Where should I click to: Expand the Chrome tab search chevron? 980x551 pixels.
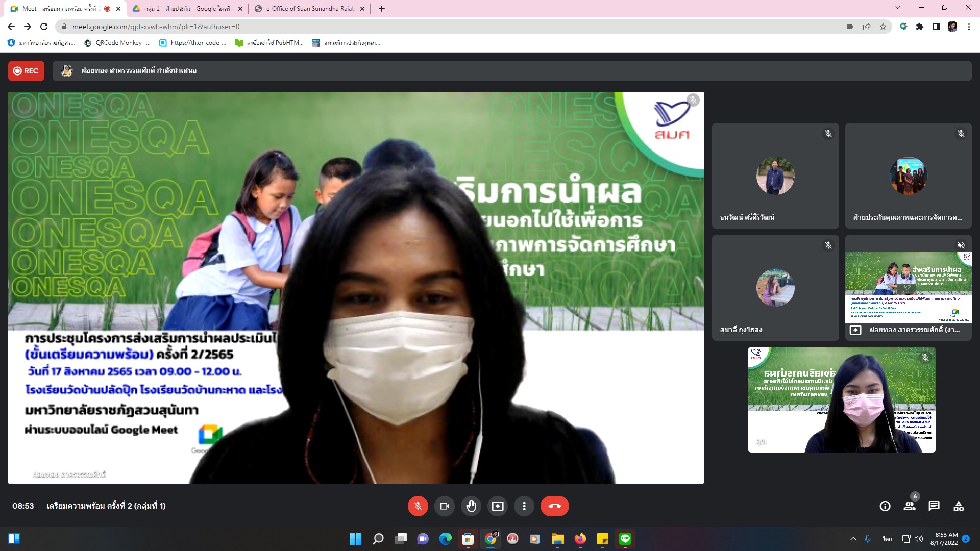click(x=898, y=8)
